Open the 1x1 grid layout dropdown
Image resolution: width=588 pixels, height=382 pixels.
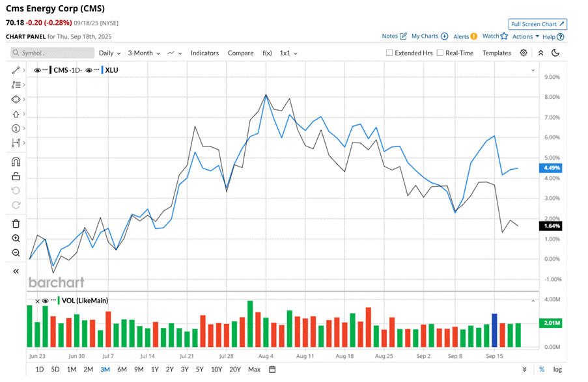(288, 53)
